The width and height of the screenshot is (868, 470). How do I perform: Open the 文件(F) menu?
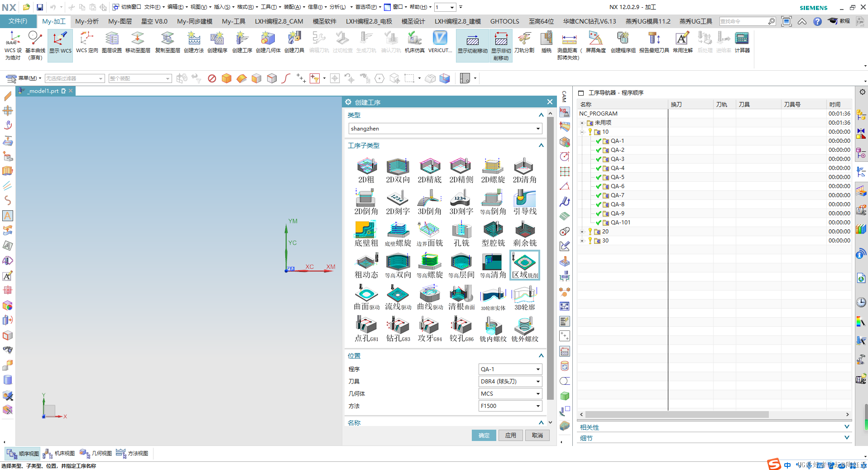pyautogui.click(x=18, y=21)
